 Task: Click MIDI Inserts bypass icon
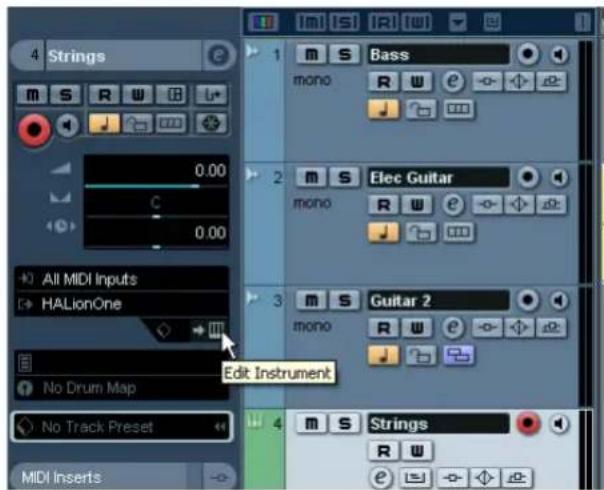point(220,478)
